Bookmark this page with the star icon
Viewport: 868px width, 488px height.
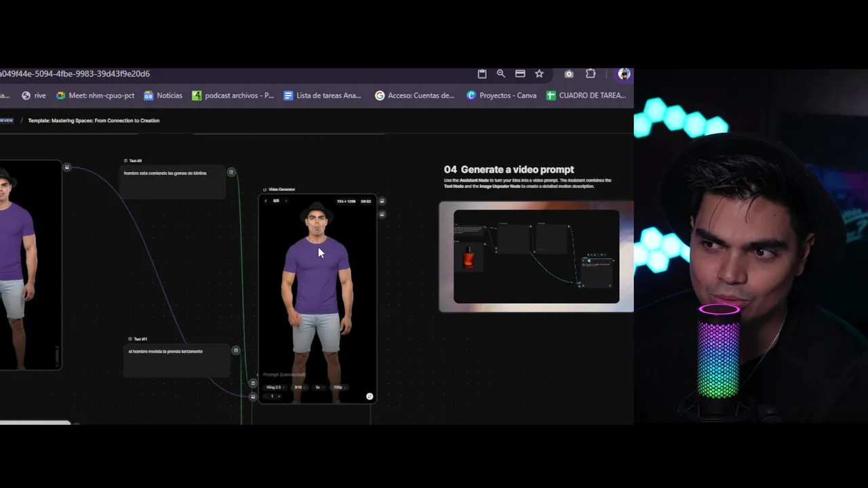(539, 74)
